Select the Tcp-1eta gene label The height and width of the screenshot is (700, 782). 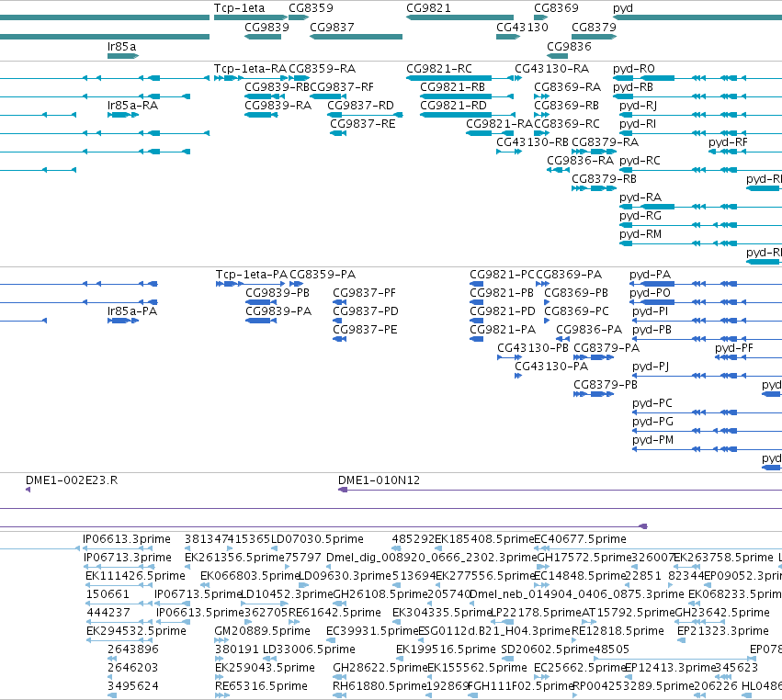click(240, 8)
